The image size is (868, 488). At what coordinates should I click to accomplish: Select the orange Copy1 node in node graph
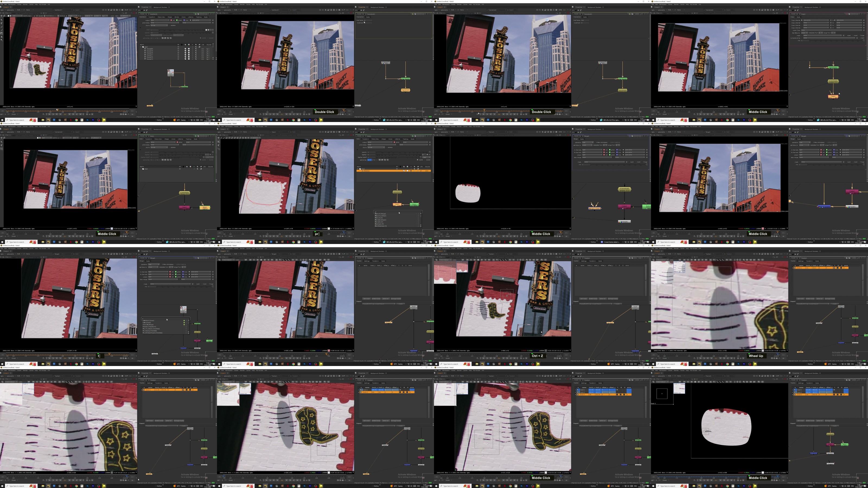(x=833, y=96)
